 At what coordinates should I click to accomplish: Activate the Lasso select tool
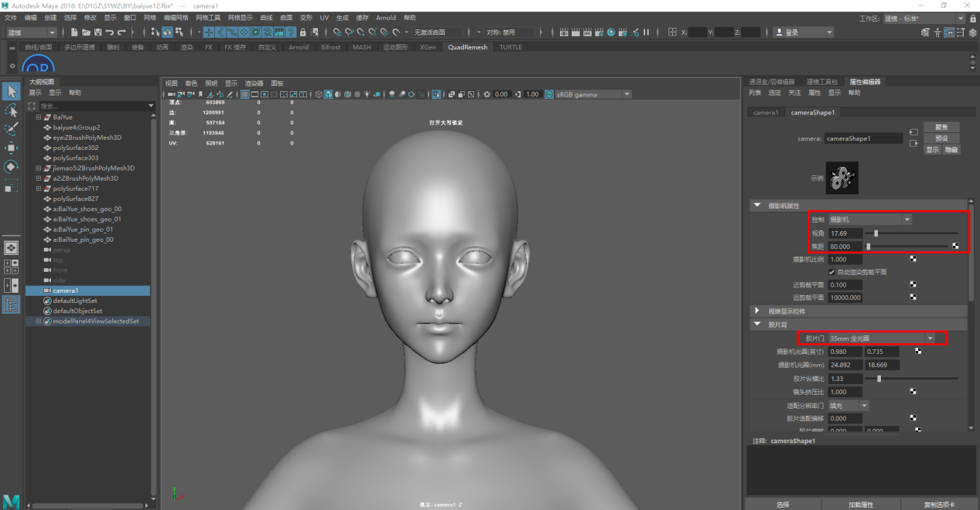click(11, 110)
